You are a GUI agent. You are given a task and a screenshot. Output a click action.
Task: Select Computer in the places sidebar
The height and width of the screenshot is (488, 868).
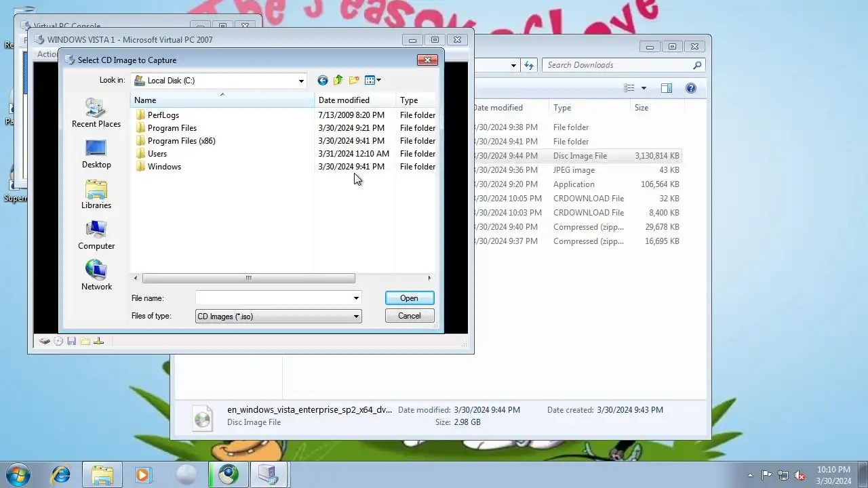tap(96, 235)
